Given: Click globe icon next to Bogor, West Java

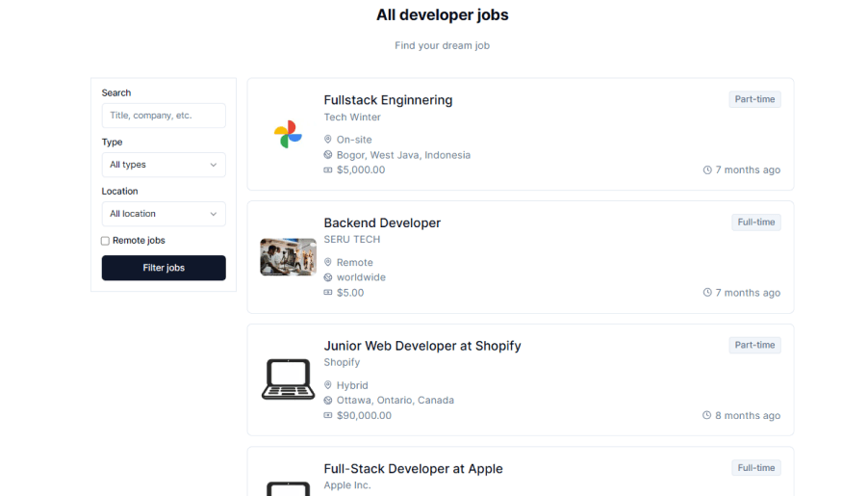Looking at the screenshot, I should [328, 155].
